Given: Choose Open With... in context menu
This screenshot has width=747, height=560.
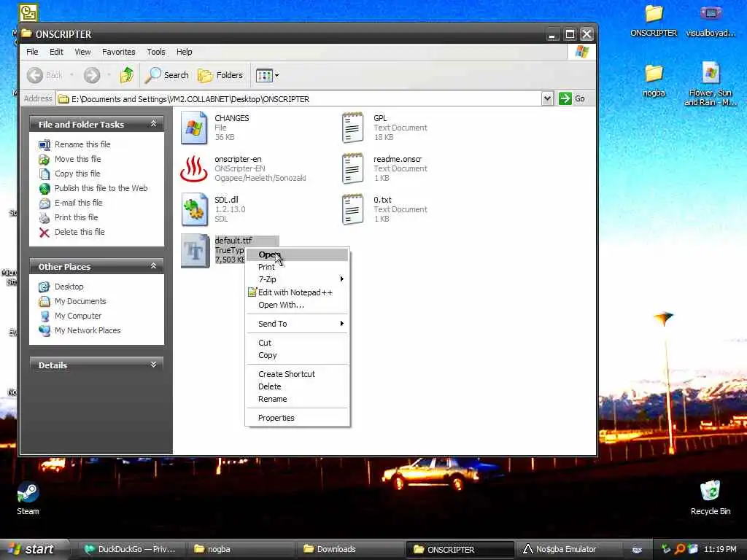Looking at the screenshot, I should pyautogui.click(x=298, y=305).
